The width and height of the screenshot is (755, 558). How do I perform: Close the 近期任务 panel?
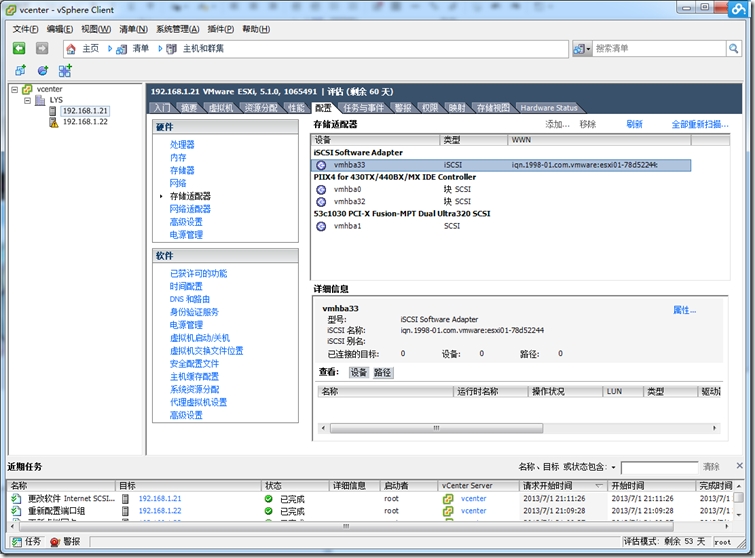(x=740, y=466)
